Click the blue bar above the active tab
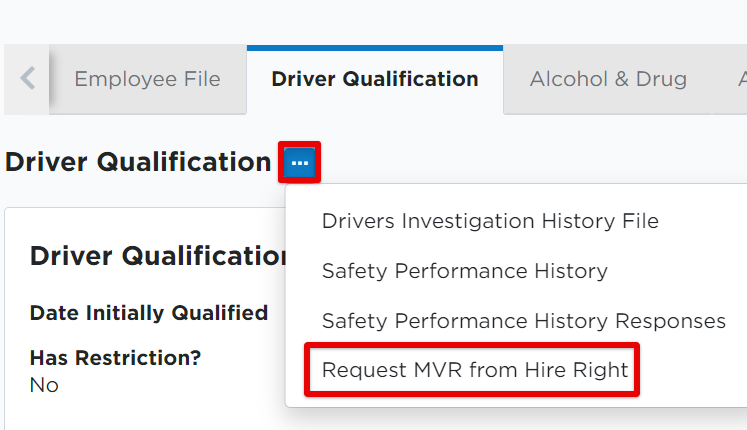Viewport: 747px width, 430px height. [x=374, y=47]
